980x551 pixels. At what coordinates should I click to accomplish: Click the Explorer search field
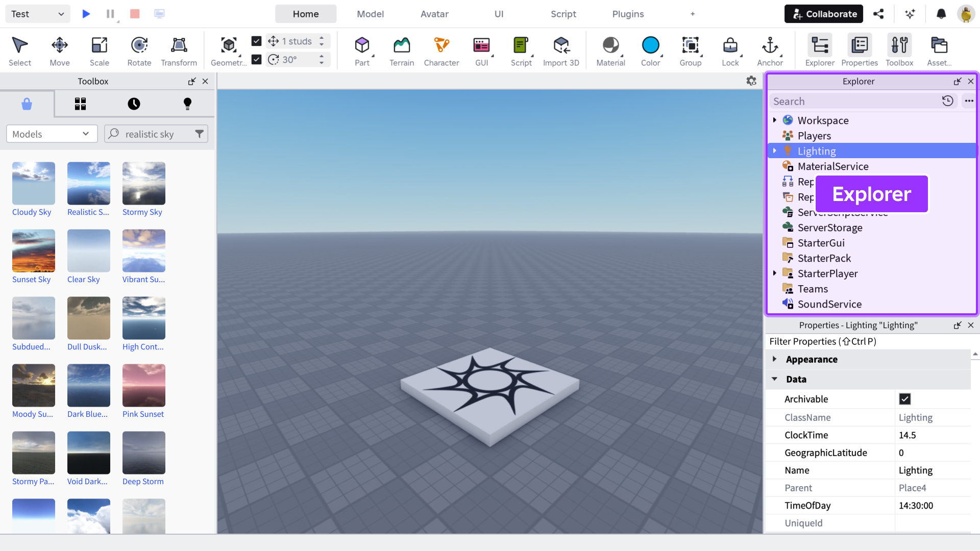coord(852,101)
